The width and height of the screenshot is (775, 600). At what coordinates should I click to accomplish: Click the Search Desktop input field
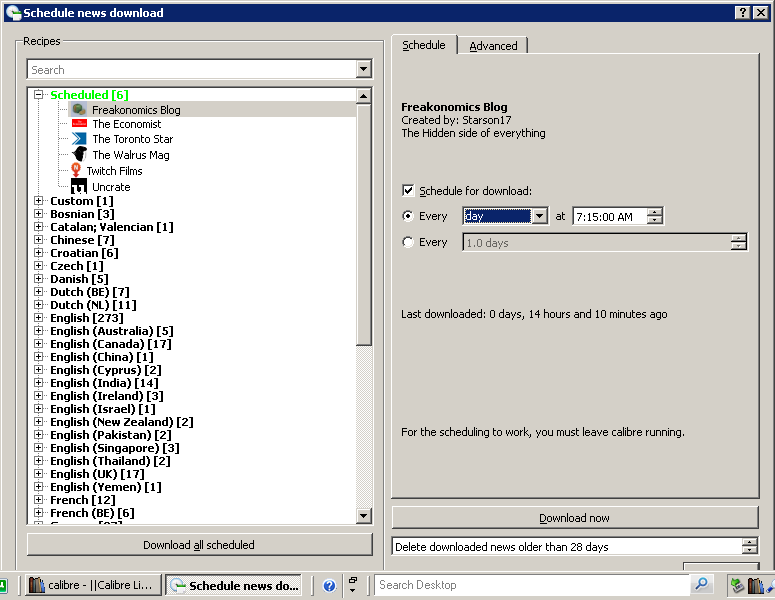pyautogui.click(x=533, y=585)
